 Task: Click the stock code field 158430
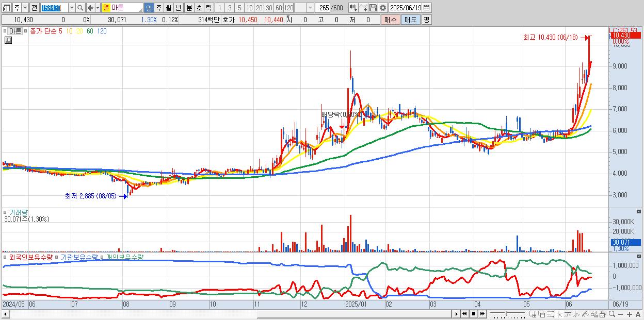(x=54, y=8)
